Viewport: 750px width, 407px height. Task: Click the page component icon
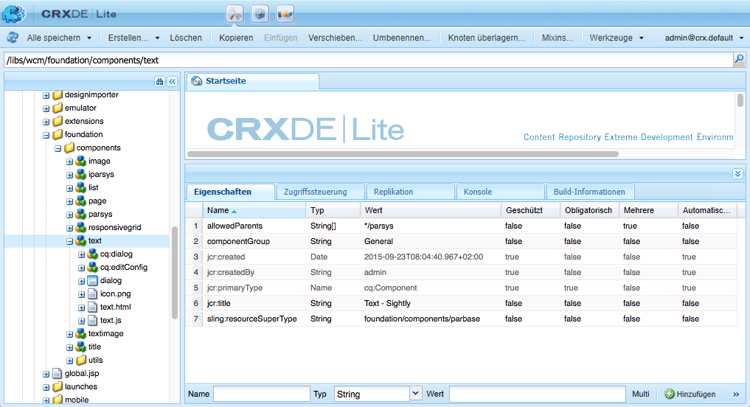[x=80, y=201]
